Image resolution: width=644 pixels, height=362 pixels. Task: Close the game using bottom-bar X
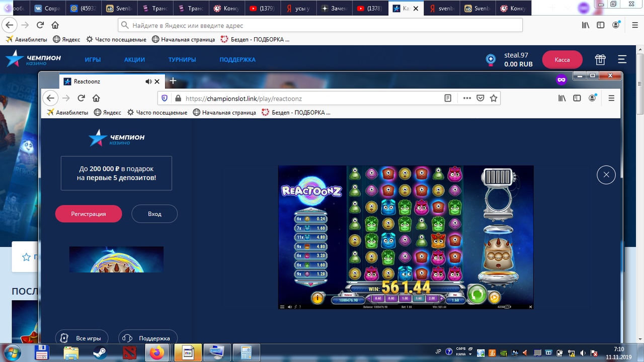[530, 306]
